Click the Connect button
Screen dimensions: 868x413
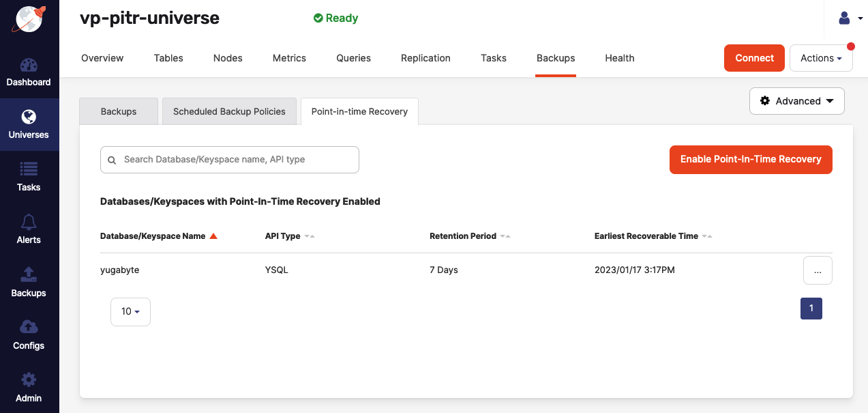point(754,58)
